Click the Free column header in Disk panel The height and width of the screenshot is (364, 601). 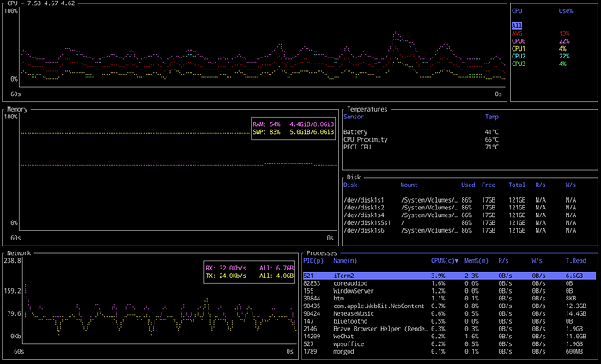[489, 185]
